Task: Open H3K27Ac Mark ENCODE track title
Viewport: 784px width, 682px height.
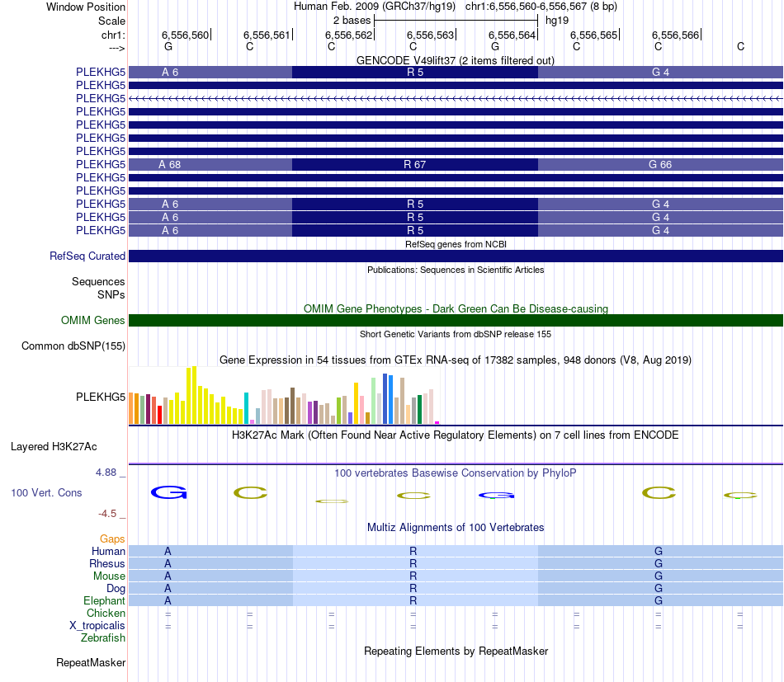Action: pos(455,435)
